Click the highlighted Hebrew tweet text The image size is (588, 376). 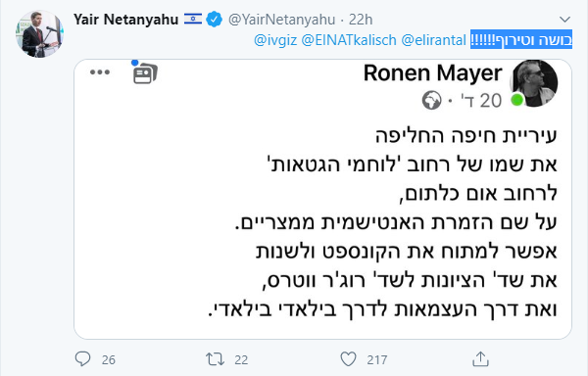click(521, 40)
